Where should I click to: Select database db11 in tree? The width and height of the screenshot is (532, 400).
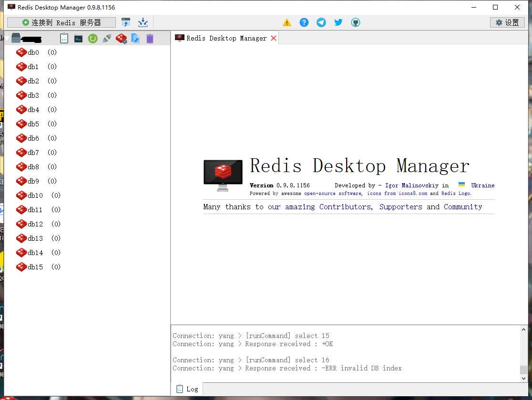click(x=38, y=209)
